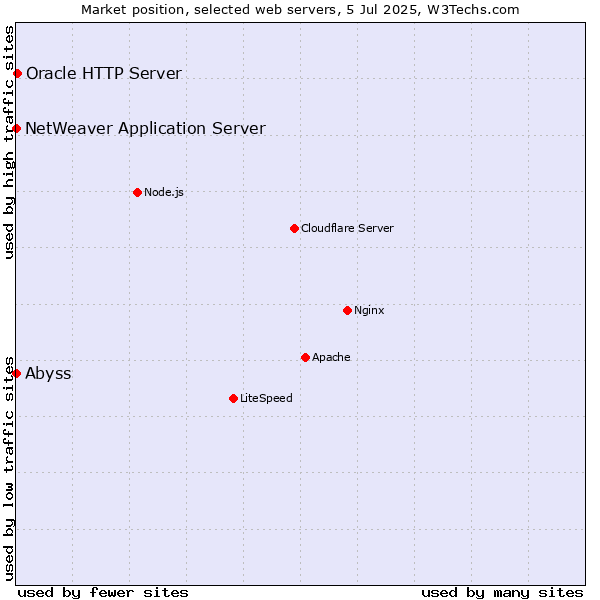The width and height of the screenshot is (600, 600).
Task: Click the 'Cloudflare Server' label
Action: click(x=347, y=228)
